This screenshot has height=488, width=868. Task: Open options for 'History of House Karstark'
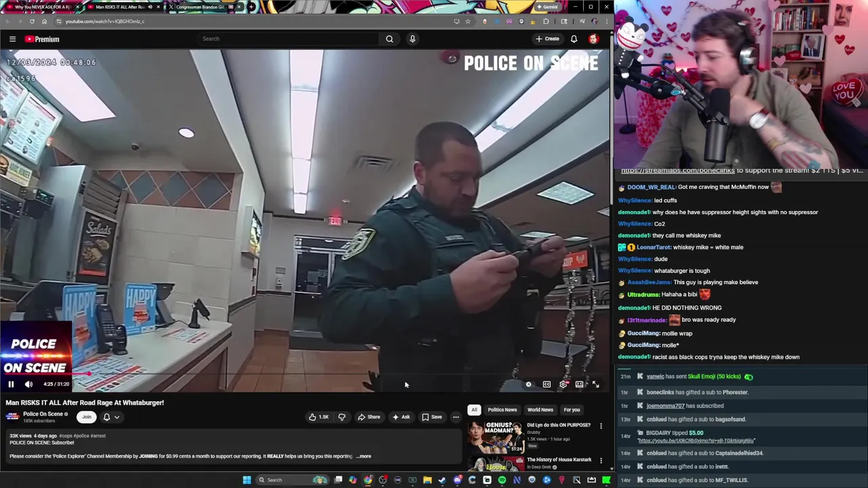[601, 460]
